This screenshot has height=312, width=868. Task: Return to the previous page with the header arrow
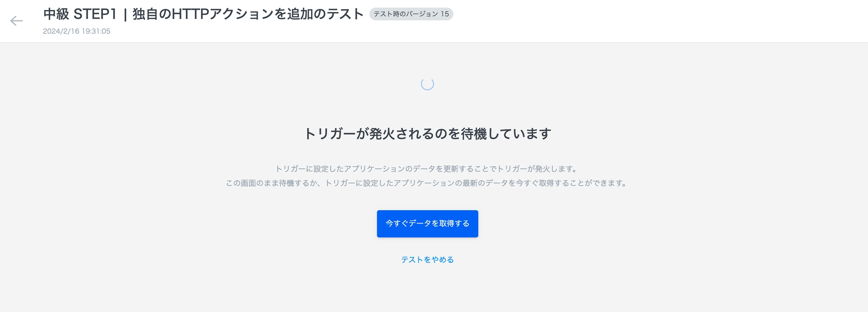[x=16, y=21]
